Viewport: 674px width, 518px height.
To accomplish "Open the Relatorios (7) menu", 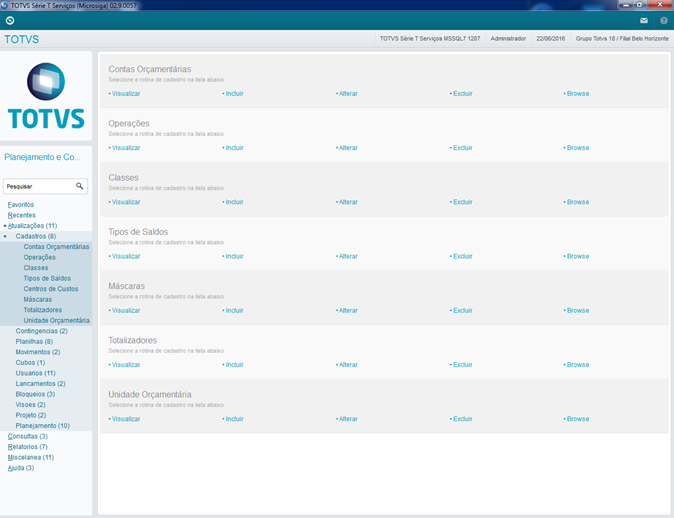I will (28, 447).
